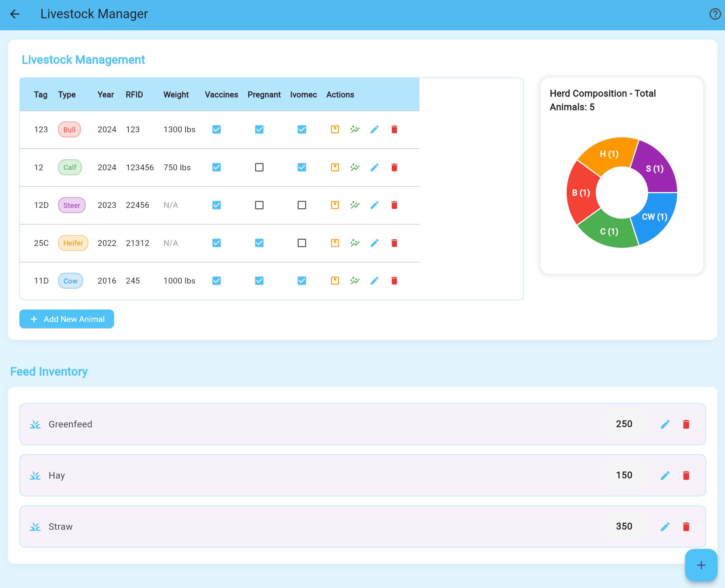This screenshot has width=725, height=588.
Task: Delete the Straw feed entry
Action: point(686,527)
